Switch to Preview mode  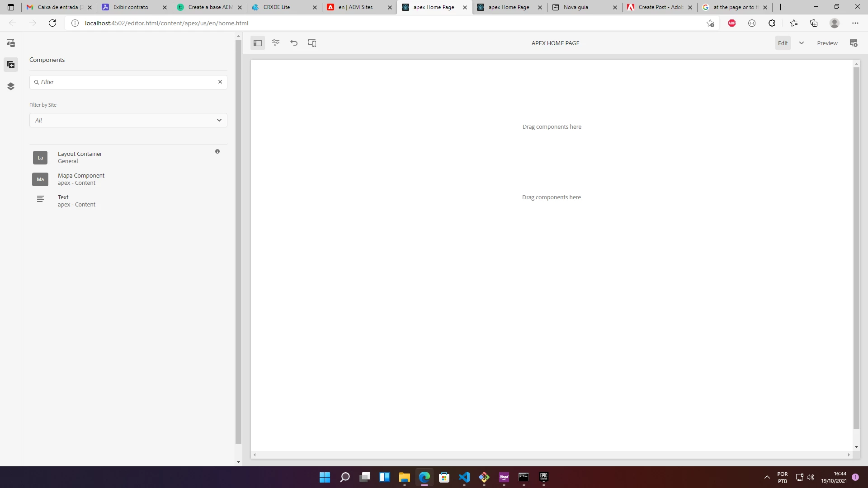pos(827,43)
